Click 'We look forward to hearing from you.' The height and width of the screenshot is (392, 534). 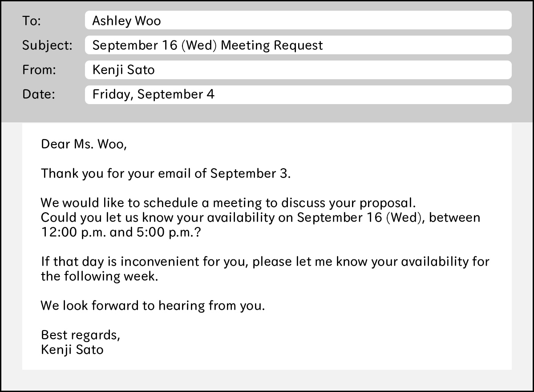point(153,306)
